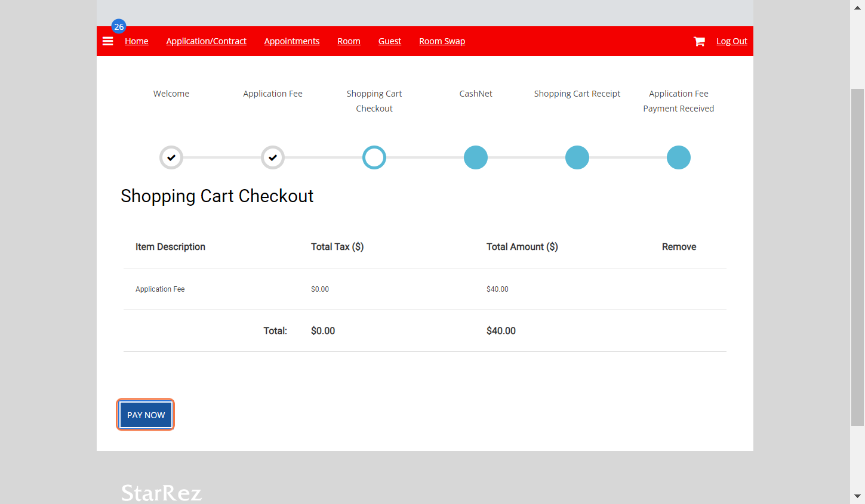Screen dimensions: 865x504
Task: Click the Shopping Cart Checkout step label
Action: click(374, 101)
